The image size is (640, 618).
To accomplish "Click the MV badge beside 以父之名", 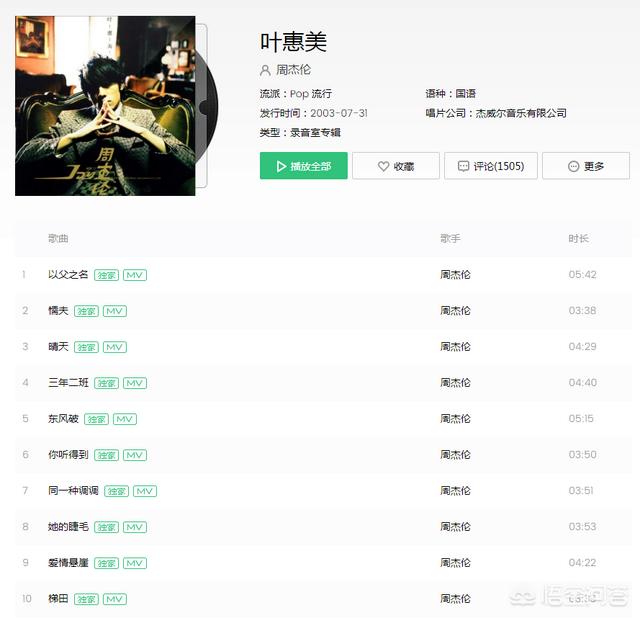I will click(135, 275).
